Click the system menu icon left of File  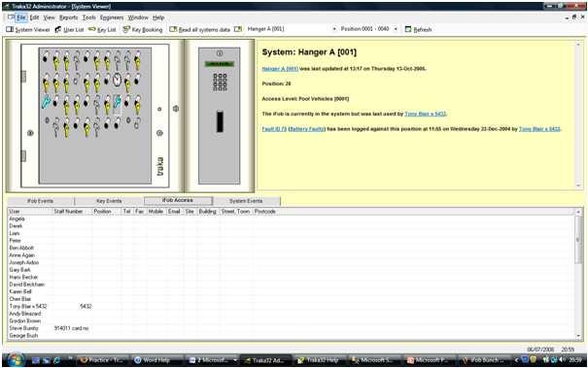pyautogui.click(x=11, y=17)
